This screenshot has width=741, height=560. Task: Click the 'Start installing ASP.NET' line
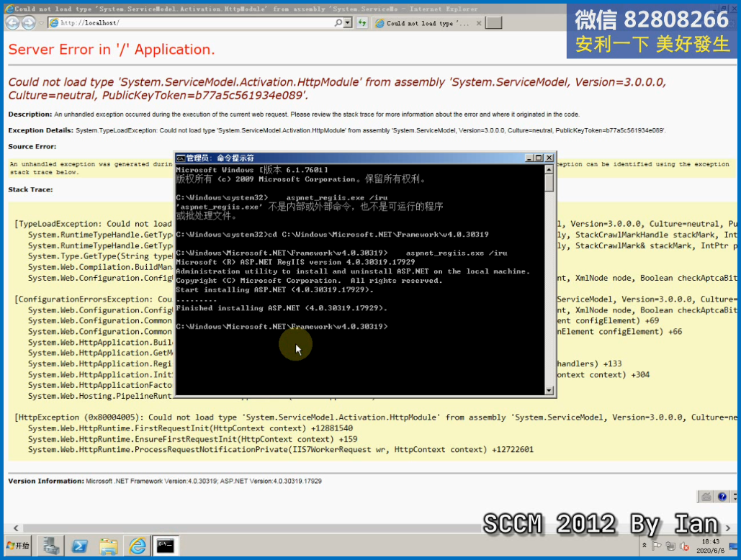[274, 290]
